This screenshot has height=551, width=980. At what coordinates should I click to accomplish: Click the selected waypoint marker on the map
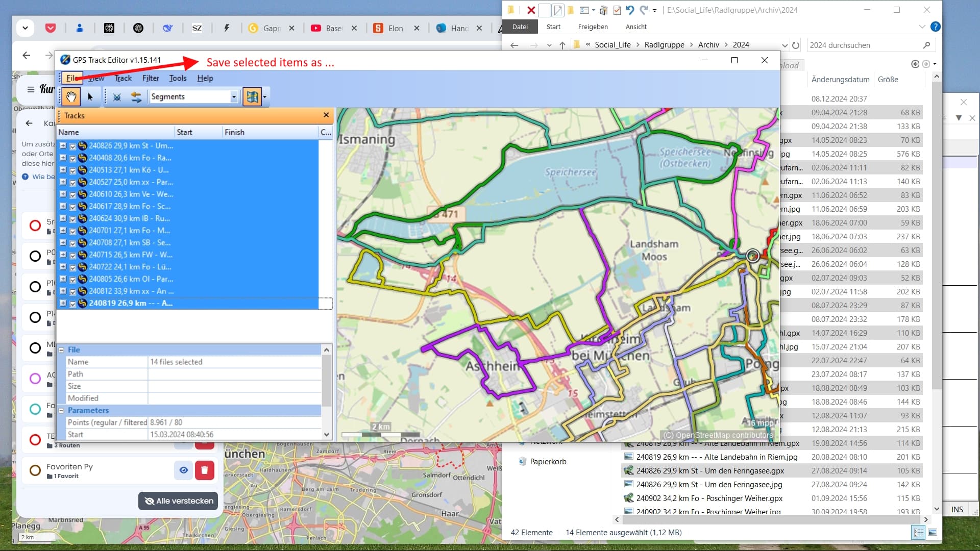pyautogui.click(x=752, y=256)
